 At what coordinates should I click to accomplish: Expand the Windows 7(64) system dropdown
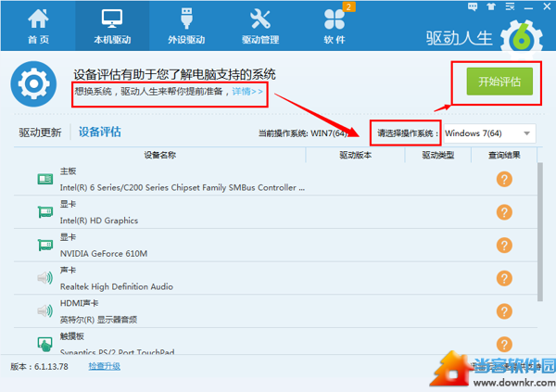click(x=488, y=133)
